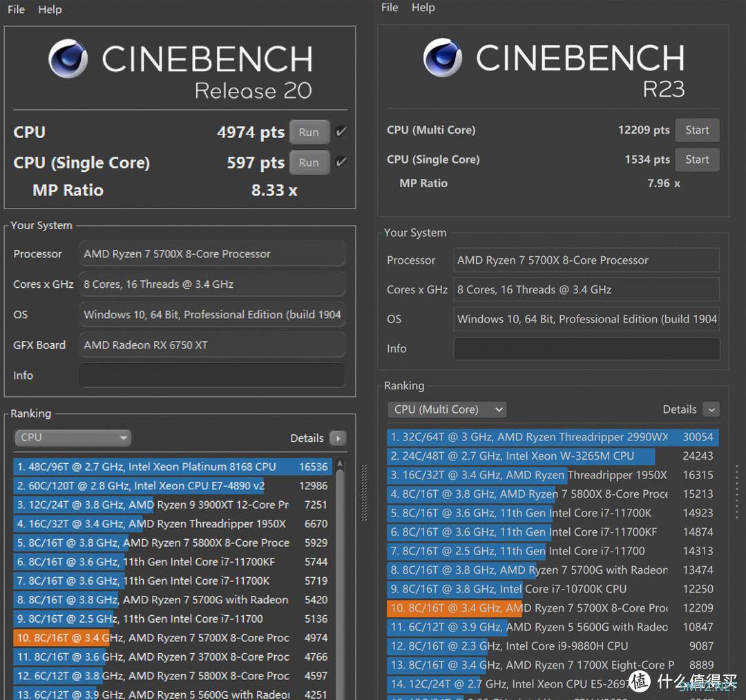Open the File menu in Cinebench R20

coord(16,10)
